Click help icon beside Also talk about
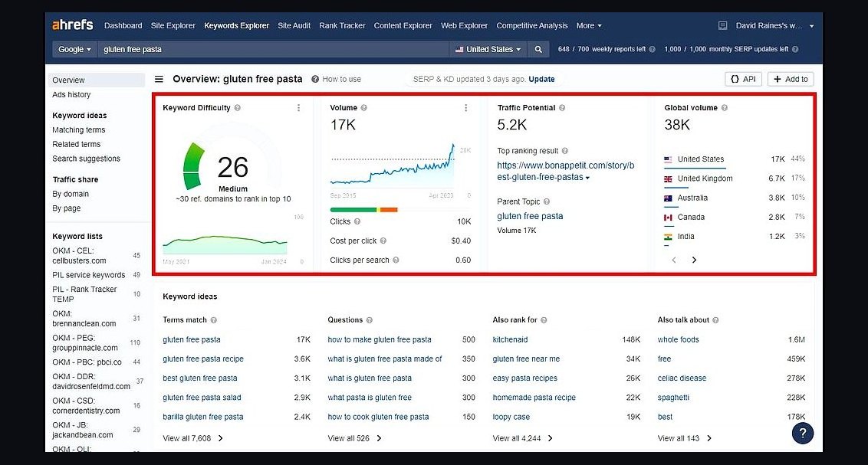The height and width of the screenshot is (465, 868). pyautogui.click(x=715, y=320)
